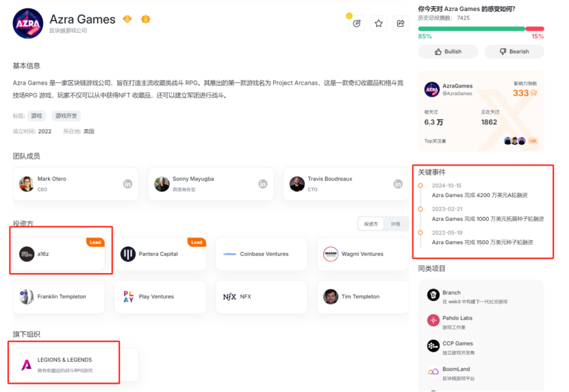The height and width of the screenshot is (392, 569).
Task: Click the Lead badge on a16z card
Action: pyautogui.click(x=95, y=242)
